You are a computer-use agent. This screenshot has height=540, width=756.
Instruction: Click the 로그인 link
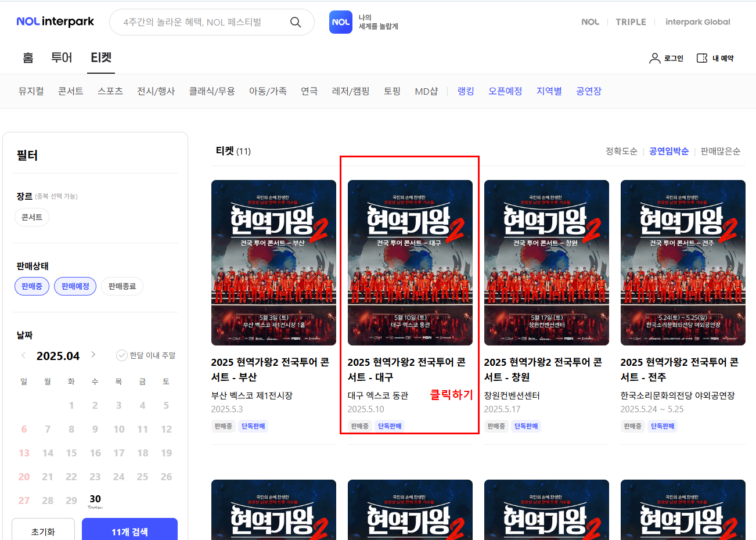click(674, 58)
